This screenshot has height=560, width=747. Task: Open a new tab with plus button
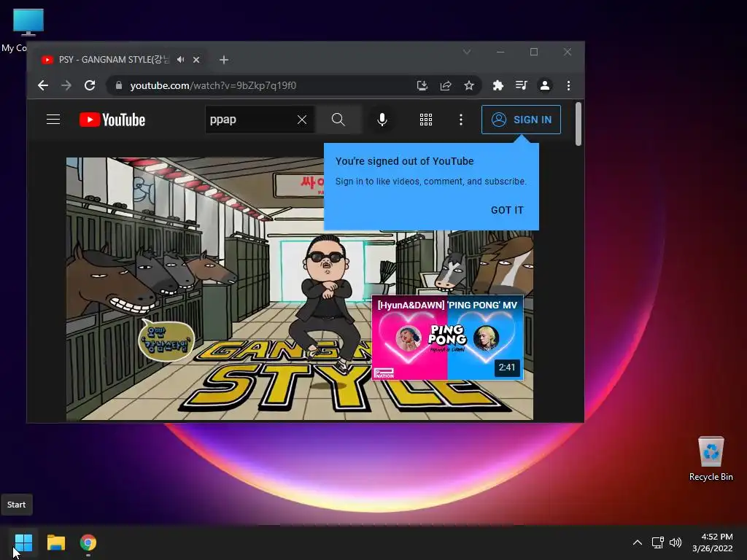pos(224,60)
